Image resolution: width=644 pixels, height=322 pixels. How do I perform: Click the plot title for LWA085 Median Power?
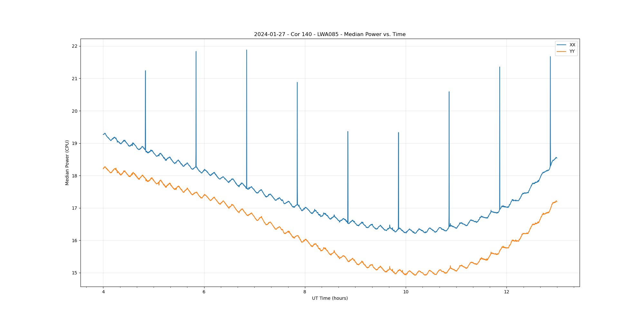(330, 34)
